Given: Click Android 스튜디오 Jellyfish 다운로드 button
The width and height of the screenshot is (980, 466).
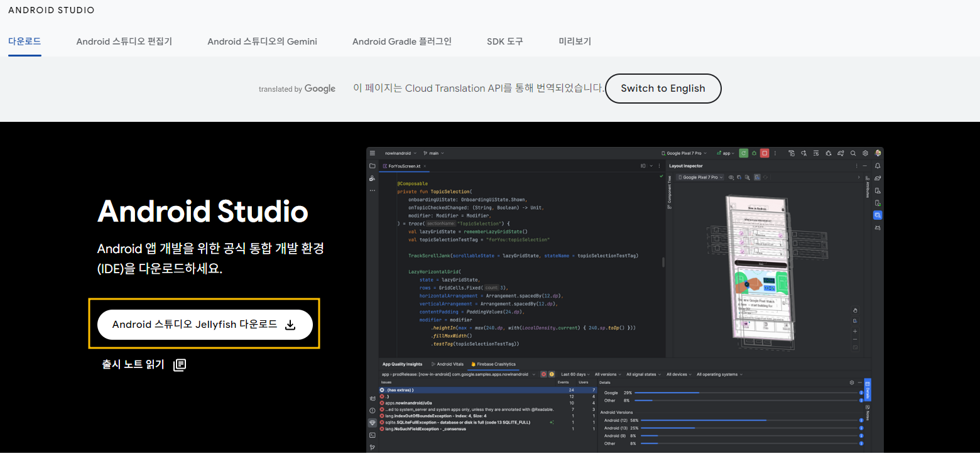Looking at the screenshot, I should pyautogui.click(x=205, y=325).
